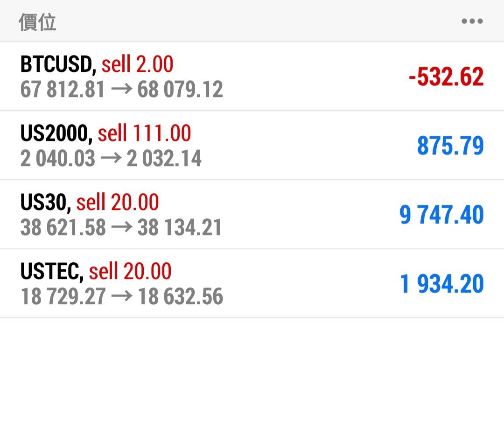
Task: Open the three-dot more options menu
Action: pyautogui.click(x=472, y=21)
